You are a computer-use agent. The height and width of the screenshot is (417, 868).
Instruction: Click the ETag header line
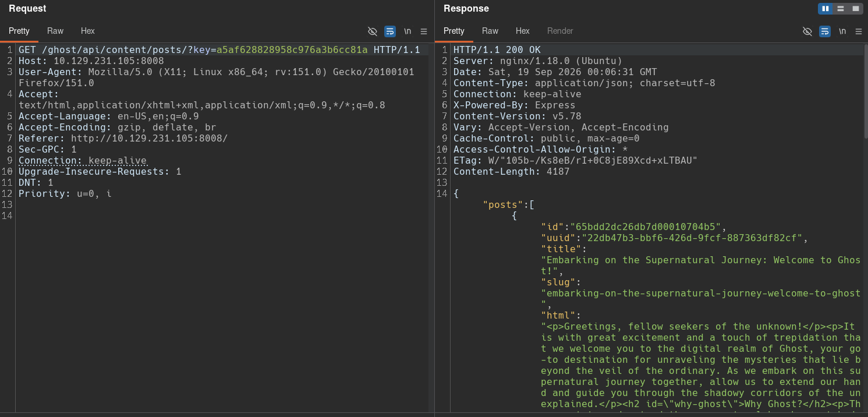[576, 160]
